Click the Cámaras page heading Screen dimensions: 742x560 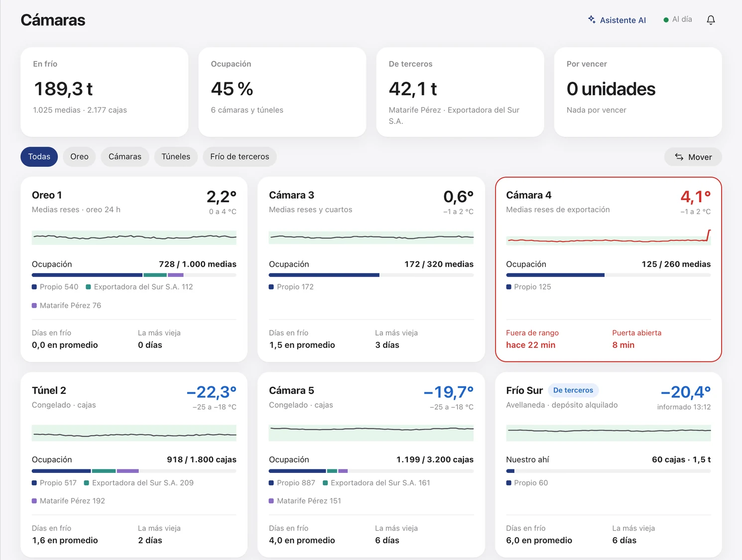pyautogui.click(x=53, y=20)
